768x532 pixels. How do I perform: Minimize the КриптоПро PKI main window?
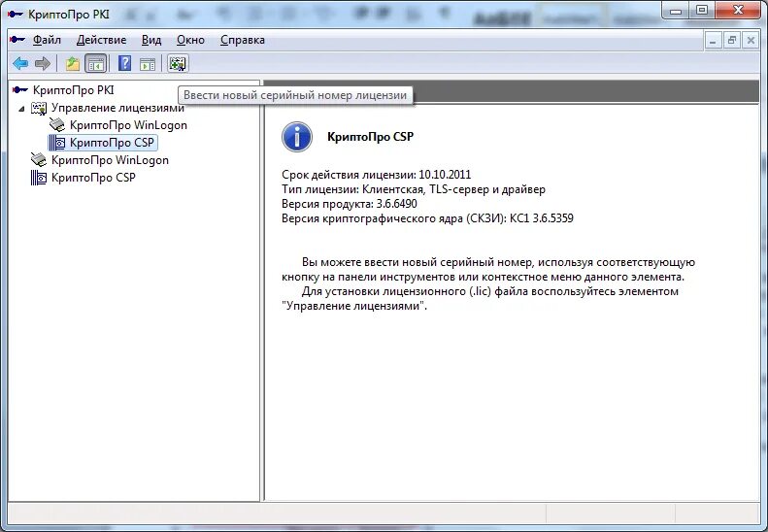(676, 11)
